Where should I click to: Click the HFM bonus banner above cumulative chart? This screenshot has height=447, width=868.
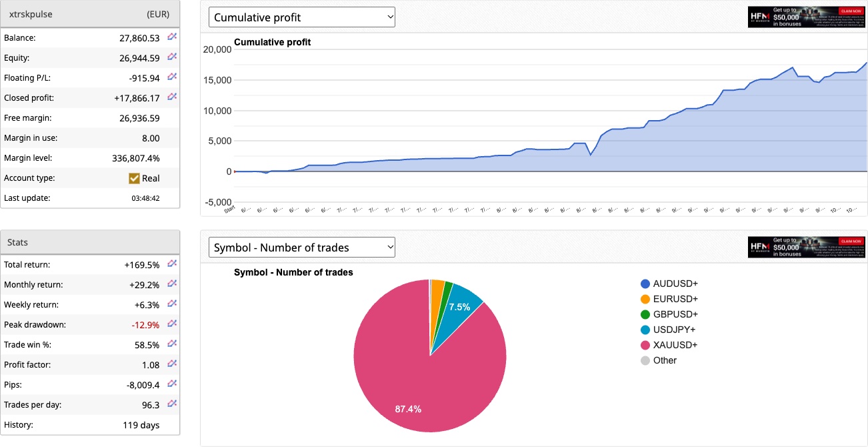tap(807, 17)
